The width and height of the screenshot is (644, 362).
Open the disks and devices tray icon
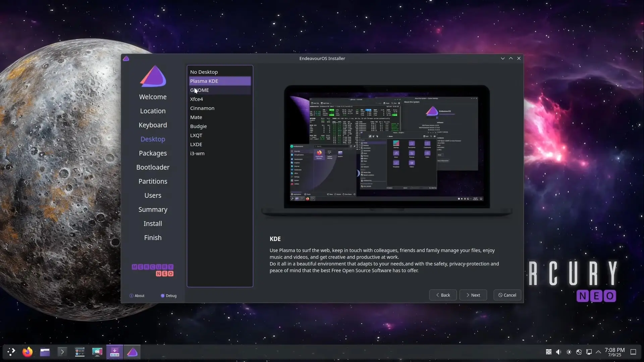579,352
